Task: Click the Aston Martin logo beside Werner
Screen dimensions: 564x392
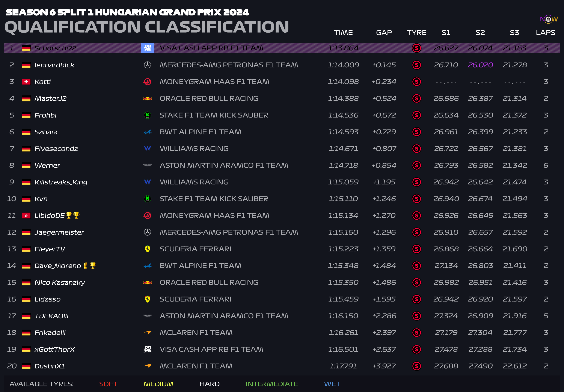Action: (x=147, y=165)
